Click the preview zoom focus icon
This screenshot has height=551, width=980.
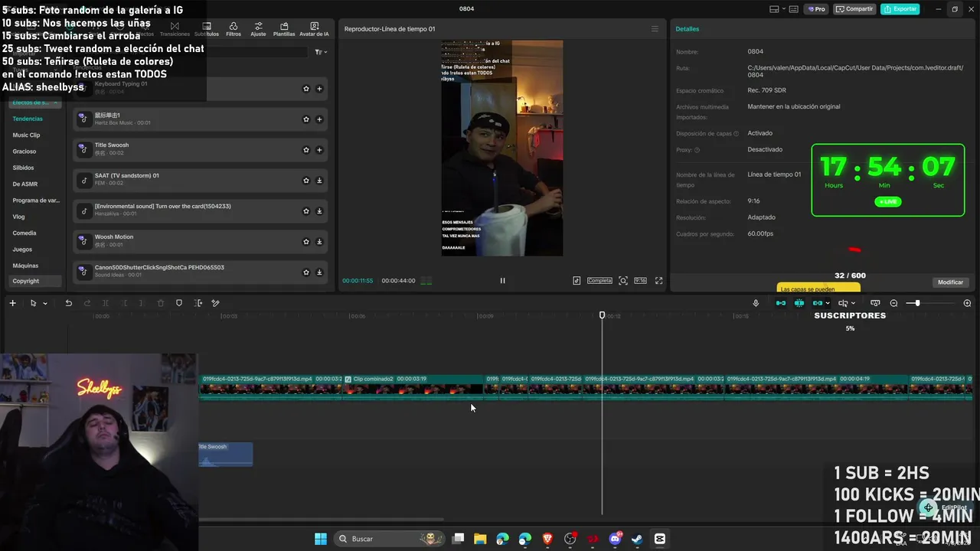click(623, 281)
